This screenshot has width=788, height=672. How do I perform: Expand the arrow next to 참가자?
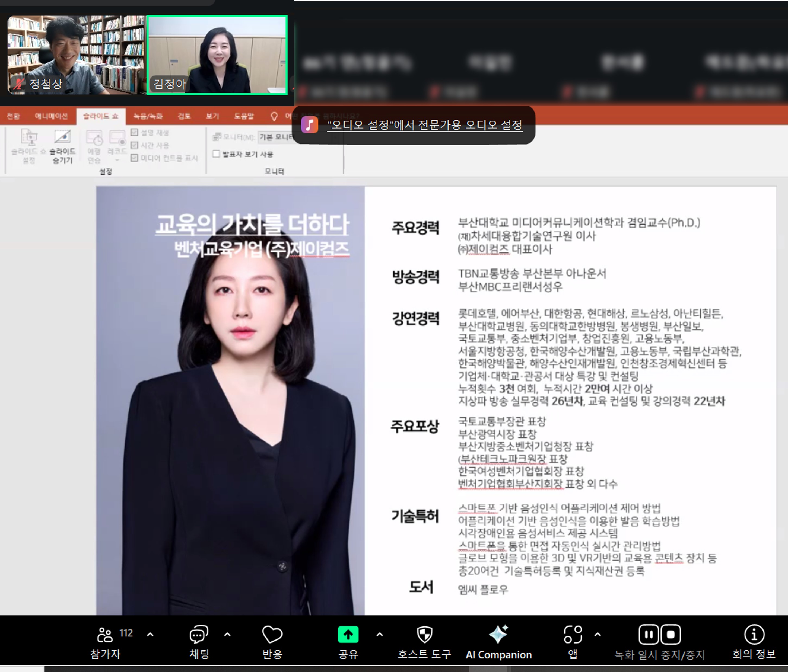pyautogui.click(x=150, y=634)
